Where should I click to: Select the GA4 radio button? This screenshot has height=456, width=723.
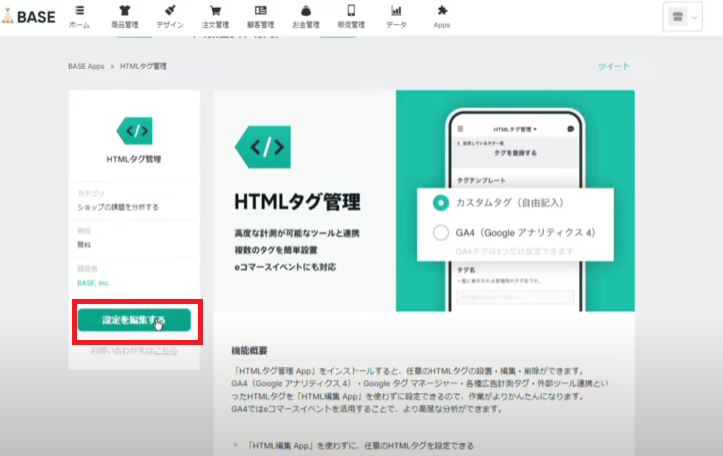pyautogui.click(x=441, y=233)
